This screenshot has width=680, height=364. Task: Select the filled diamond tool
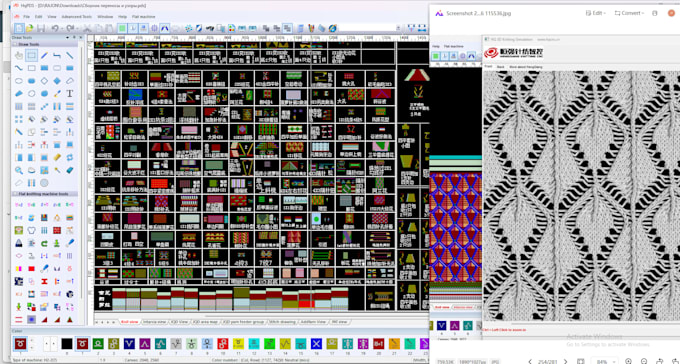(57, 81)
